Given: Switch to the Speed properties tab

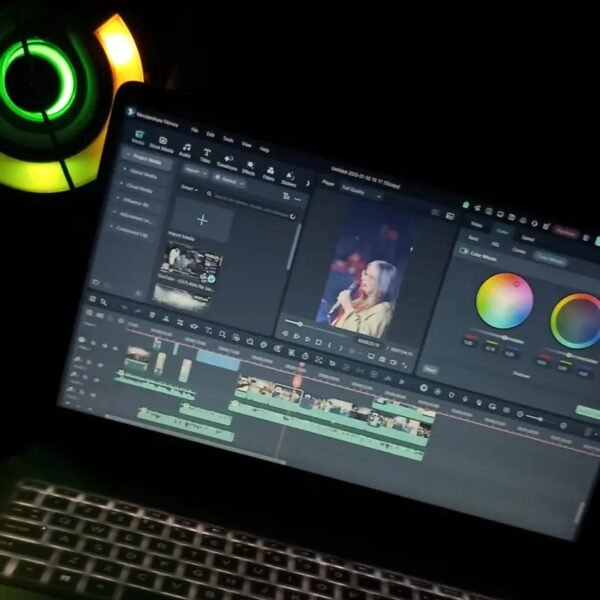Looking at the screenshot, I should coord(528,238).
